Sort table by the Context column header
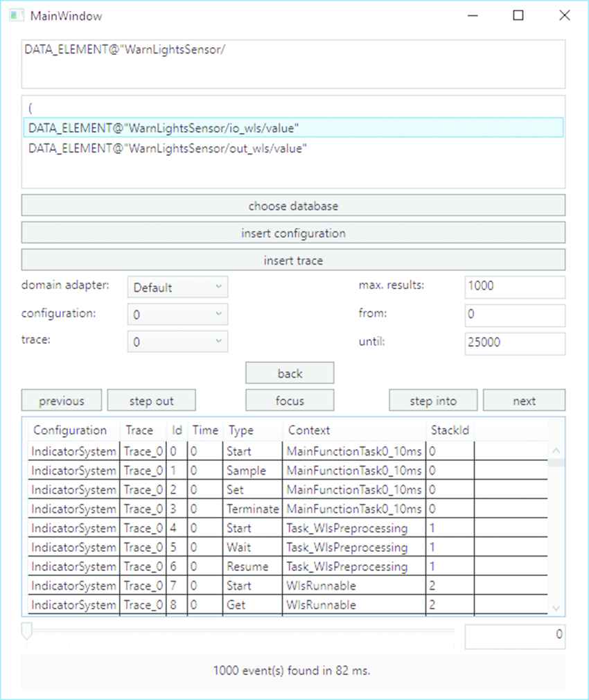The image size is (589, 700). [309, 430]
